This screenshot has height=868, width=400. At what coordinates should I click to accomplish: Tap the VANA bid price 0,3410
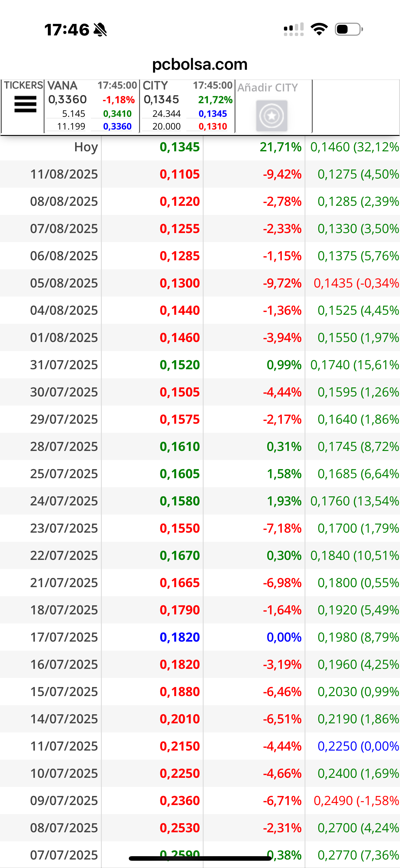click(117, 114)
